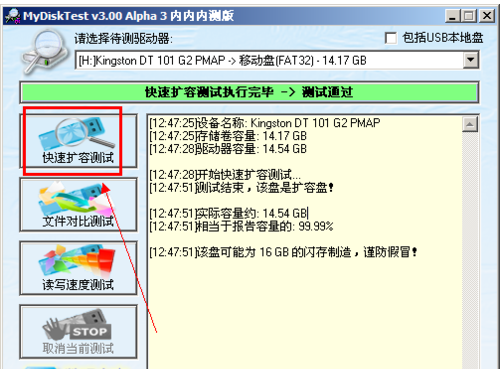This screenshot has height=369, width=500.
Task: Click the log scrollbar up arrow
Action: point(470,125)
